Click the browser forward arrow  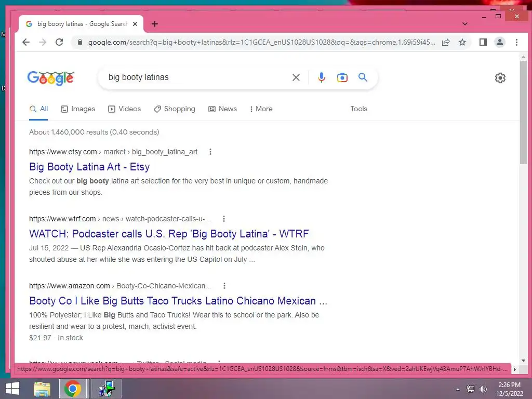tap(43, 42)
